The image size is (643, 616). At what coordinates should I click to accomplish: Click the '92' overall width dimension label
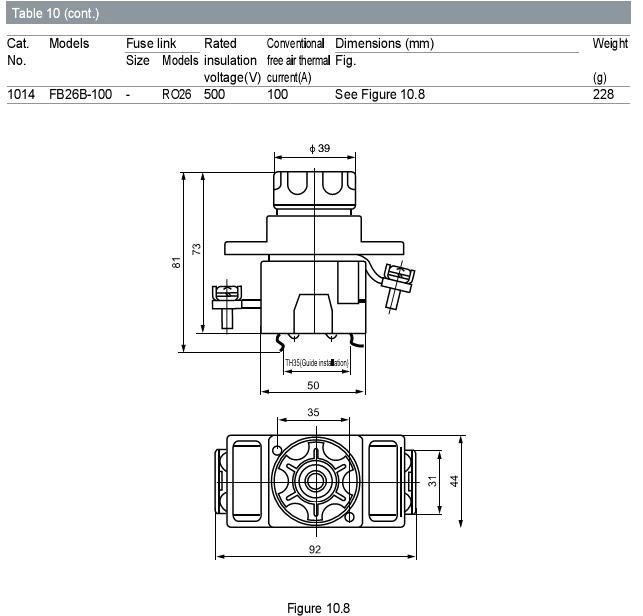click(x=315, y=549)
